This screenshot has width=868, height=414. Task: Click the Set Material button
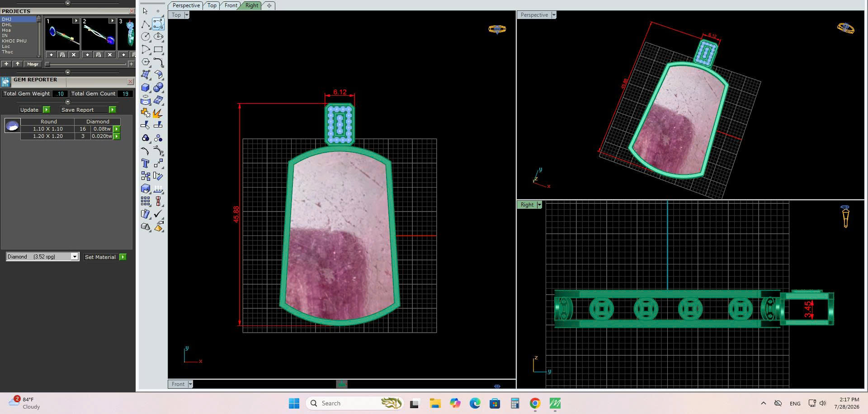105,257
